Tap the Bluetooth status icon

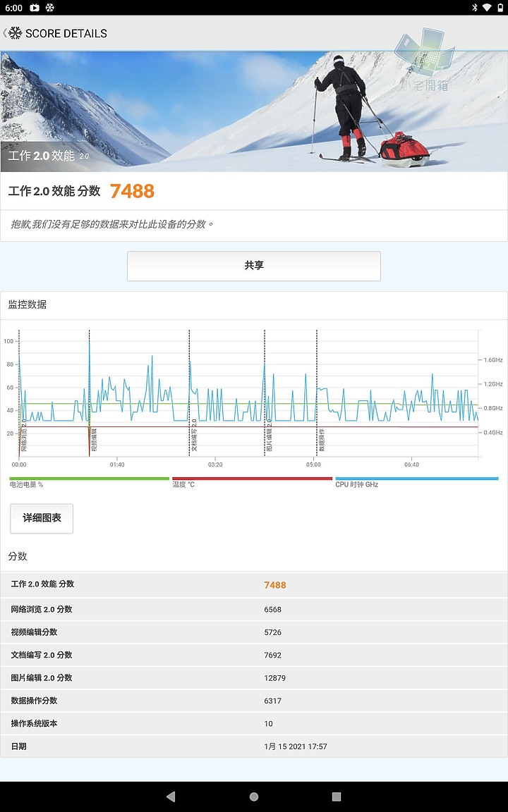(x=474, y=8)
